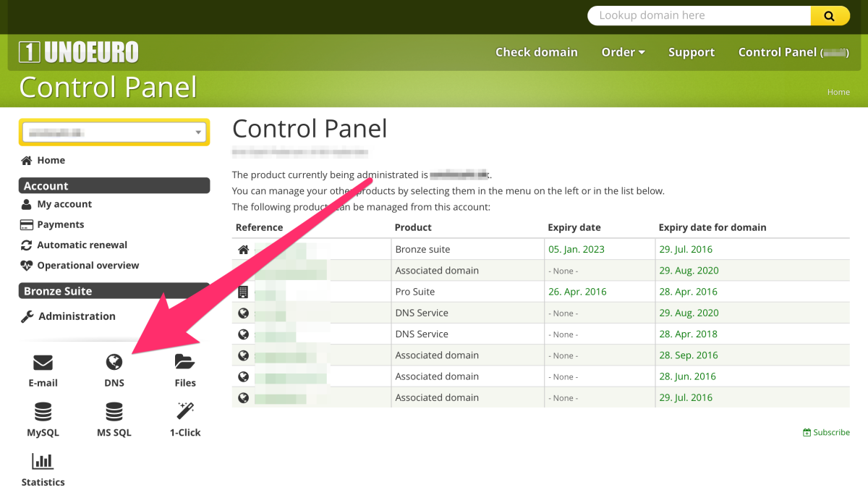Viewport: 868px width, 498px height.
Task: Select Check domain in the navigation
Action: tap(537, 51)
